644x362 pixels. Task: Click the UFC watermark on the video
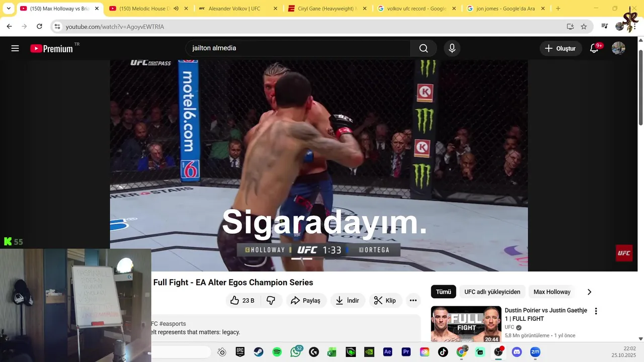click(x=624, y=253)
